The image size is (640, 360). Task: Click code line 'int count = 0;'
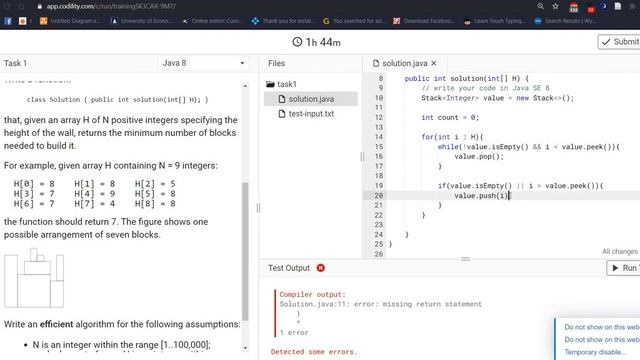450,118
